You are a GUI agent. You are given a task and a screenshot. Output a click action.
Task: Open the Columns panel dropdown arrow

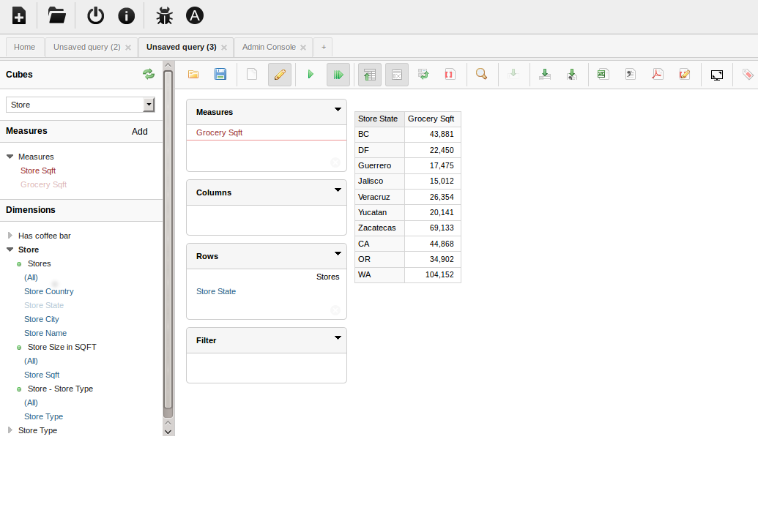[x=338, y=190]
